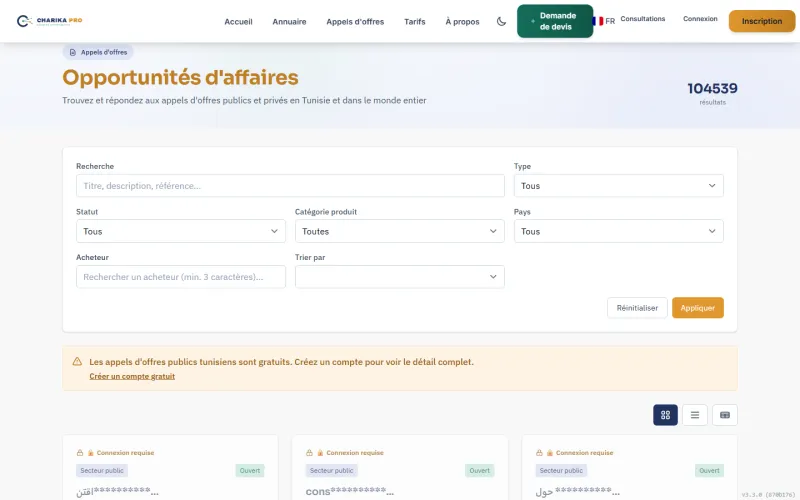Click Secteur public tag on the حول card

(561, 470)
